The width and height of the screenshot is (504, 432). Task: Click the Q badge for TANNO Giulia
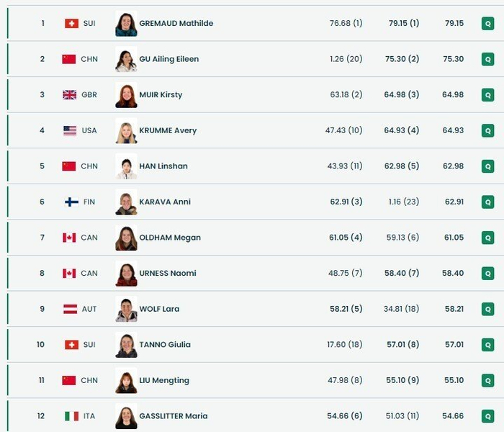[487, 345]
